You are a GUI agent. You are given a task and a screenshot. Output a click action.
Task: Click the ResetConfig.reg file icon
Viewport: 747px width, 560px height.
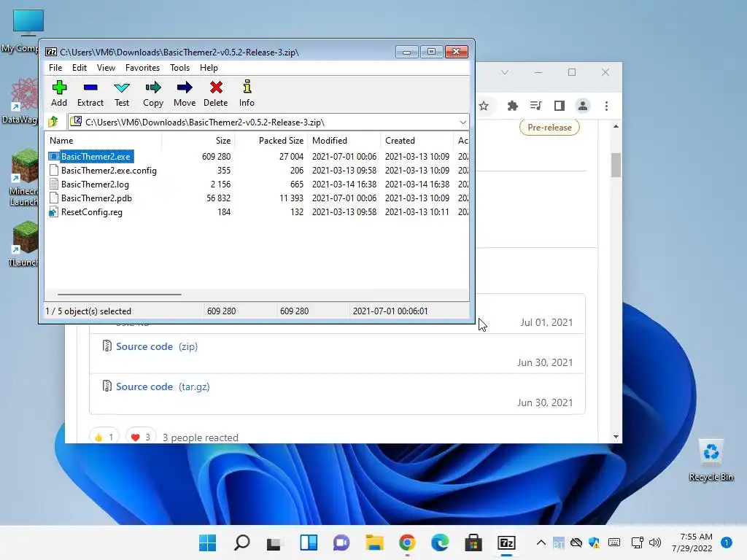(53, 212)
